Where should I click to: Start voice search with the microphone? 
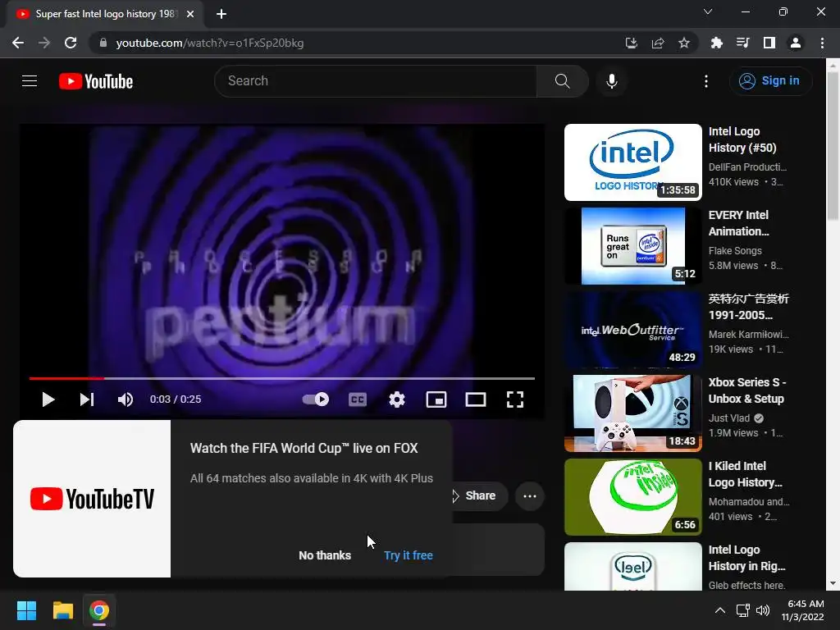[612, 81]
